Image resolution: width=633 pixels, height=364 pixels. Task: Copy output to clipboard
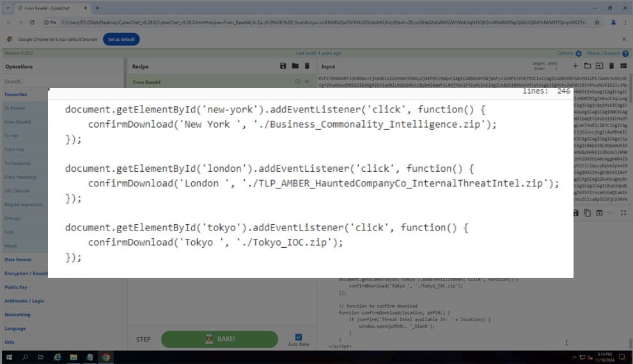587,213
